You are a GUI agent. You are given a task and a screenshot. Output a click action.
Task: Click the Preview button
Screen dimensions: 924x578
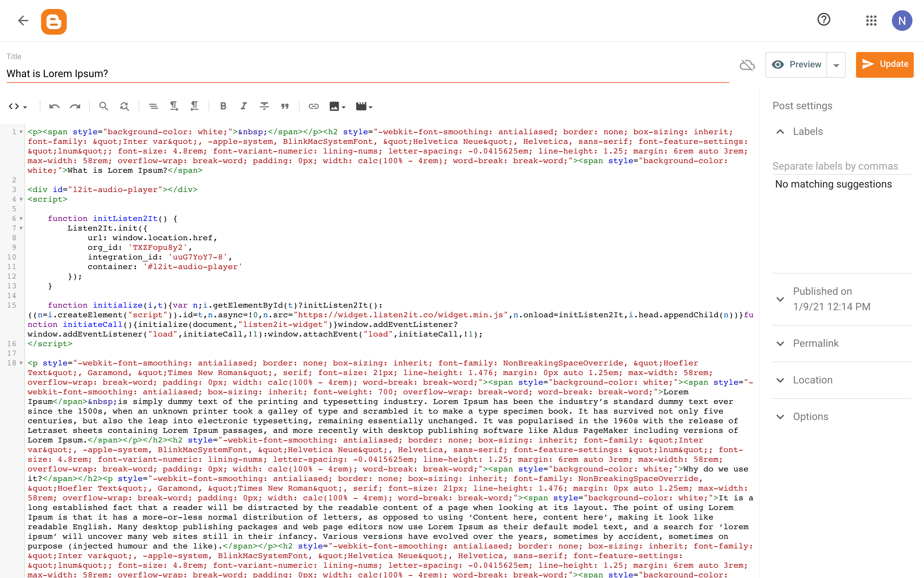[796, 65]
